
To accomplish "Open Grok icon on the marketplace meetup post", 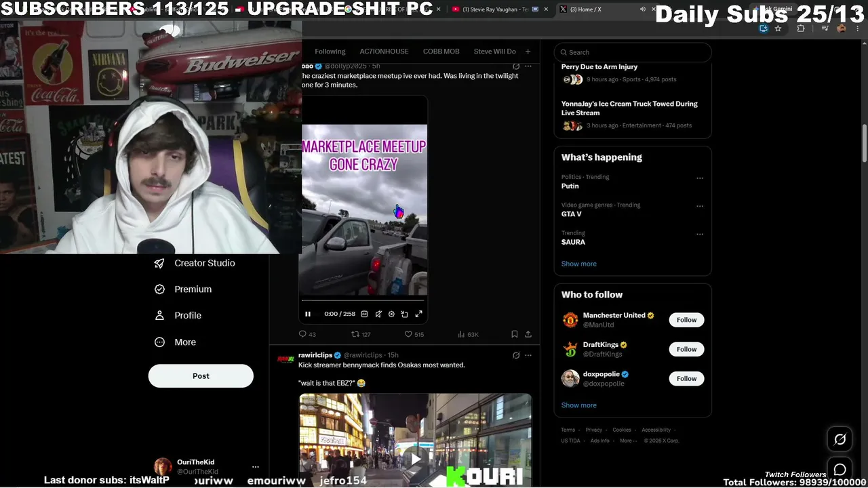I will 516,66.
